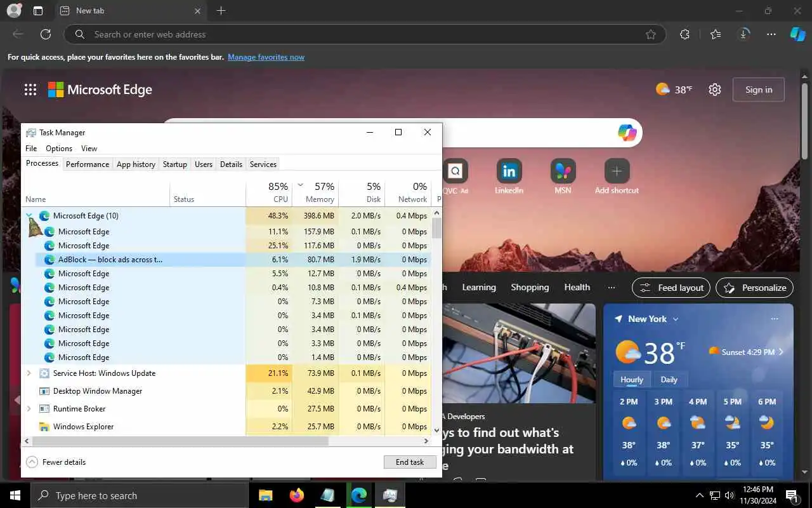This screenshot has height=508, width=812.
Task: Click Task Manager vertical scrollbar thumb
Action: [x=436, y=227]
